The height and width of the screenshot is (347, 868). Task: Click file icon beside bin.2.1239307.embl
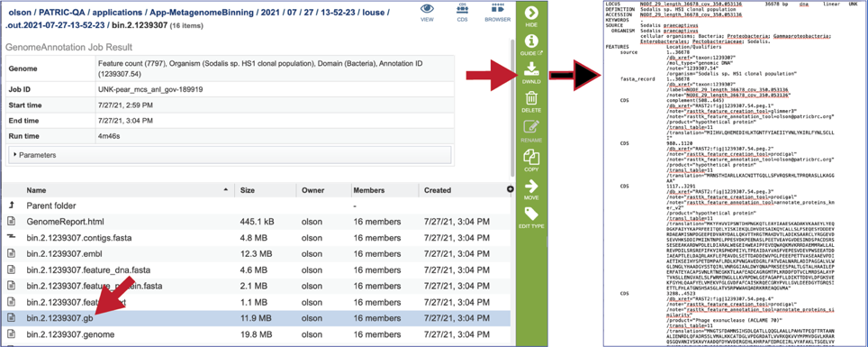[x=11, y=254]
